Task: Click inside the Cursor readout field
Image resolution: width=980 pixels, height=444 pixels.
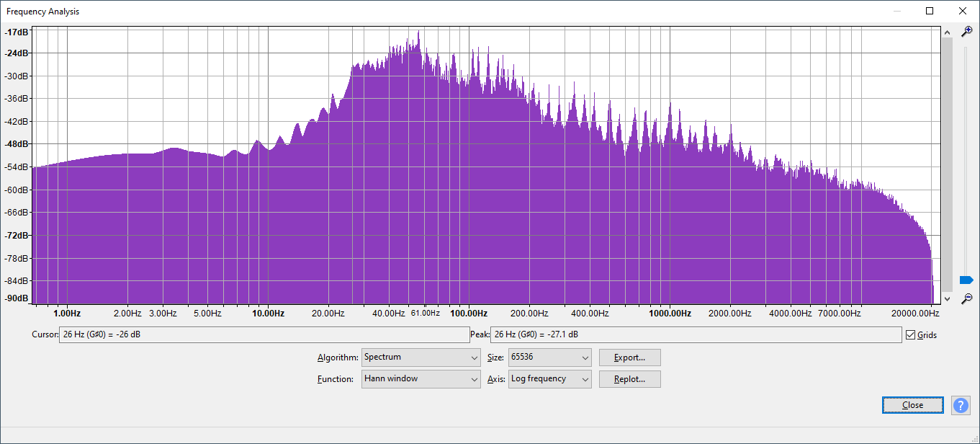Action: 264,335
